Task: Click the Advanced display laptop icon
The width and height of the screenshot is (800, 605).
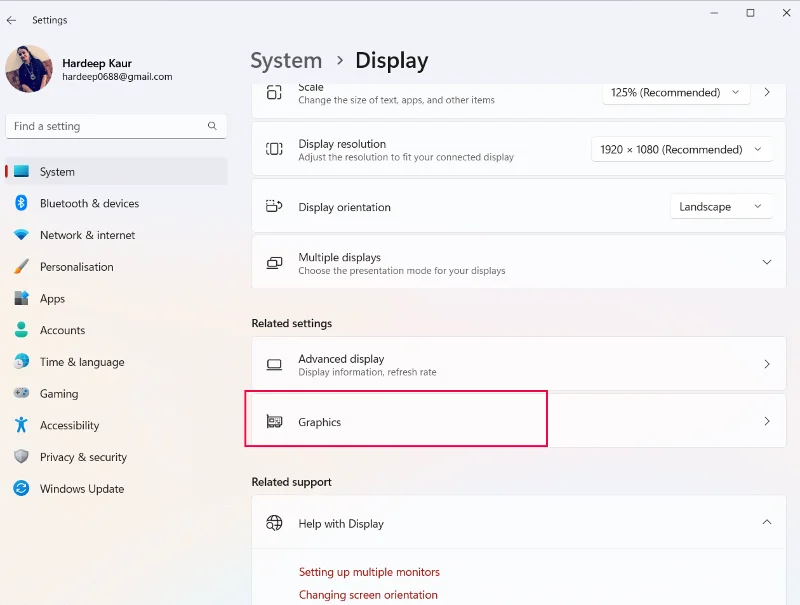Action: [274, 364]
